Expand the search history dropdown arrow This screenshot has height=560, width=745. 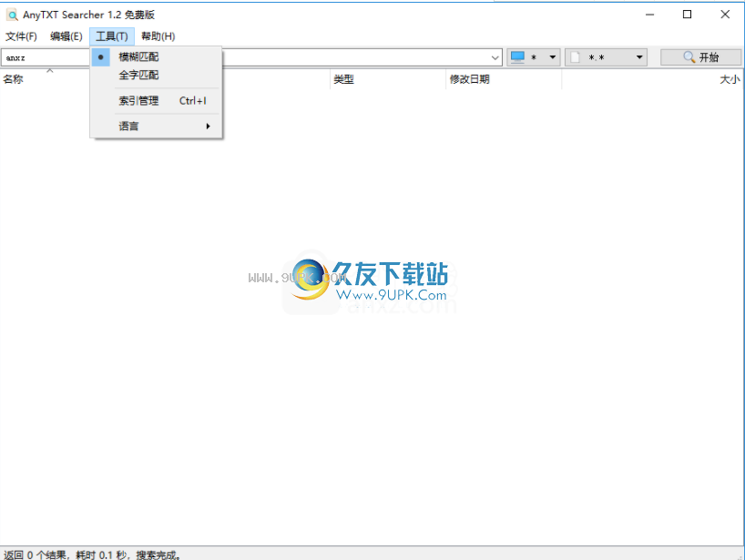pyautogui.click(x=495, y=58)
